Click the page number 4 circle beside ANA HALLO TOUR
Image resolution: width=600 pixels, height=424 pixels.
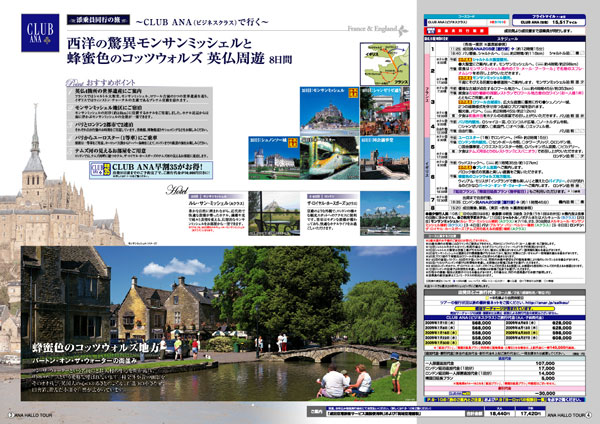click(x=589, y=415)
